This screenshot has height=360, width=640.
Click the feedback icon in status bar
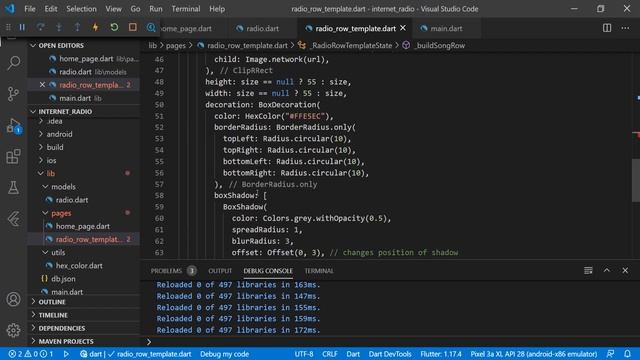611,354
